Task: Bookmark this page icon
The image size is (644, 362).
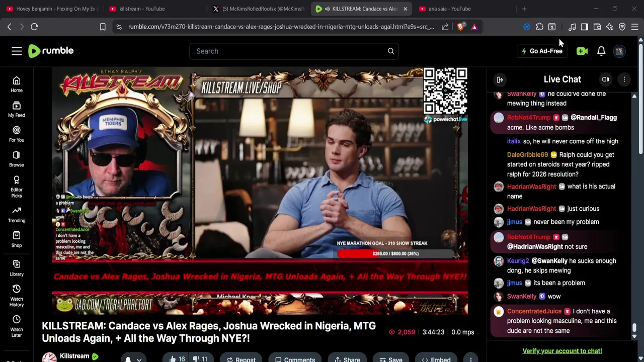Action: (x=103, y=27)
